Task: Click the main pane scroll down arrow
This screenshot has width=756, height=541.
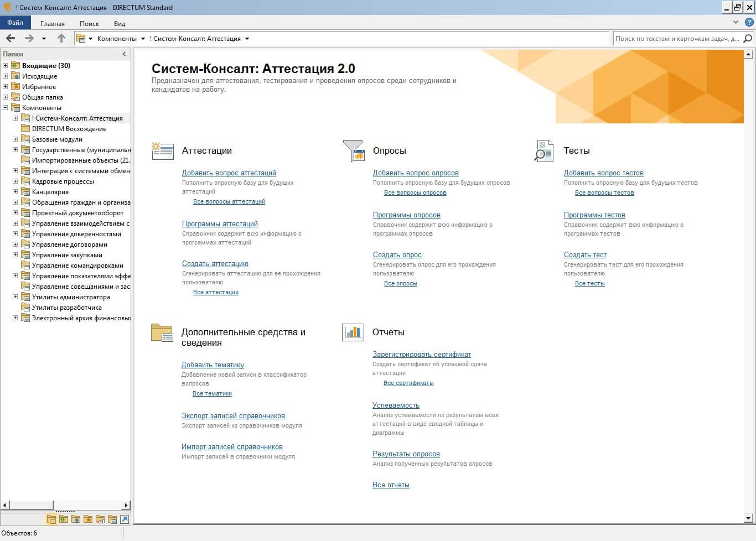Action: [x=748, y=518]
